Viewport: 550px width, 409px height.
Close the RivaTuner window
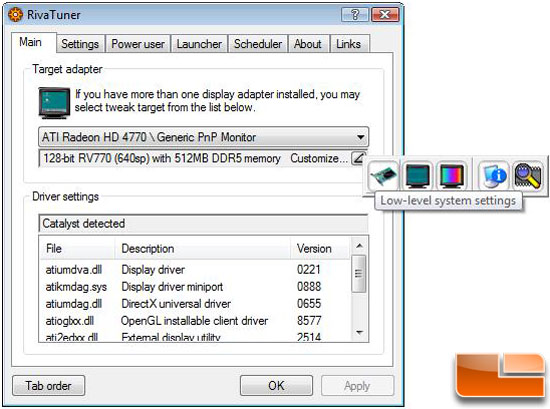pos(385,15)
